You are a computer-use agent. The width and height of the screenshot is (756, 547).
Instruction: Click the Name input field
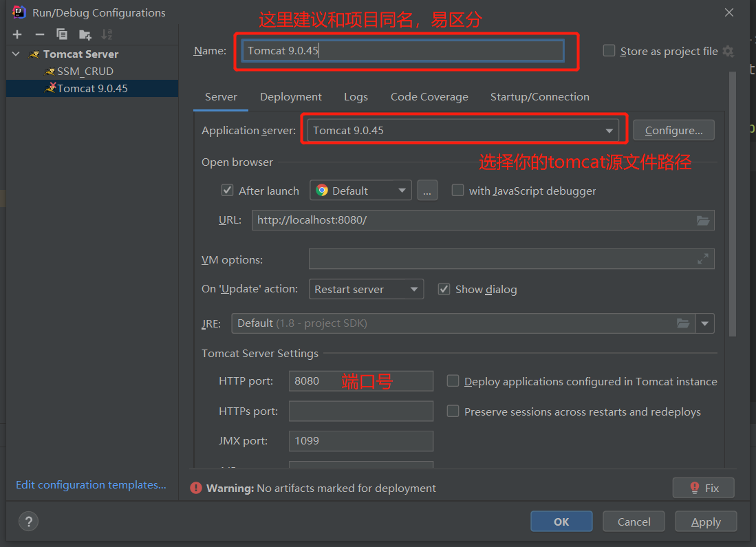[402, 51]
